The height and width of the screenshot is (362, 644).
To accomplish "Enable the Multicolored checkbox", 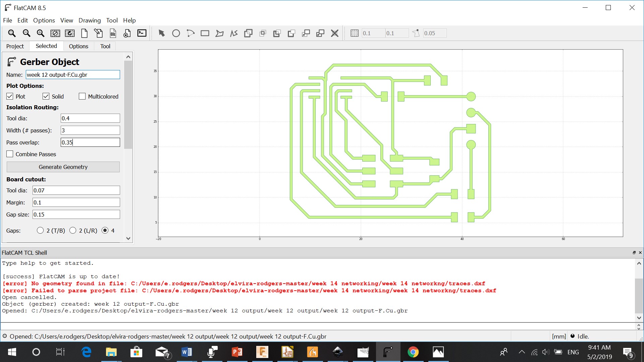I will click(82, 97).
